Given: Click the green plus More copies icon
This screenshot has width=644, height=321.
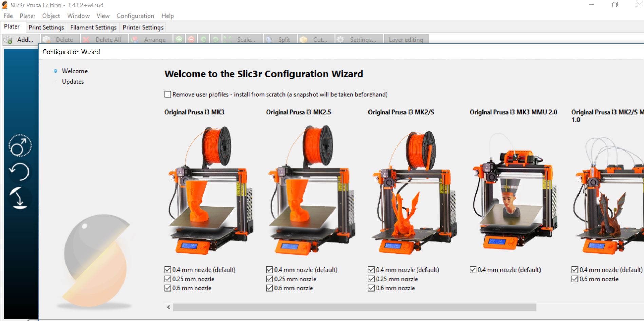Looking at the screenshot, I should (179, 40).
